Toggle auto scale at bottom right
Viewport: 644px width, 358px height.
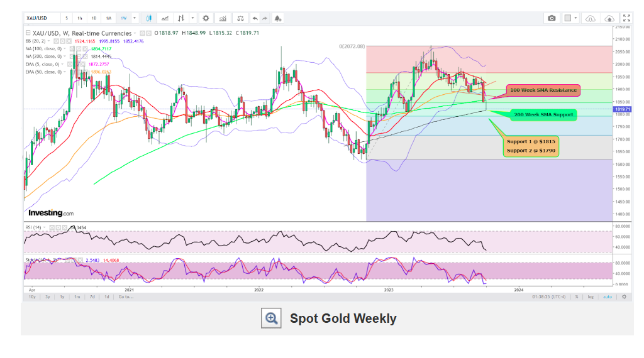pyautogui.click(x=608, y=296)
